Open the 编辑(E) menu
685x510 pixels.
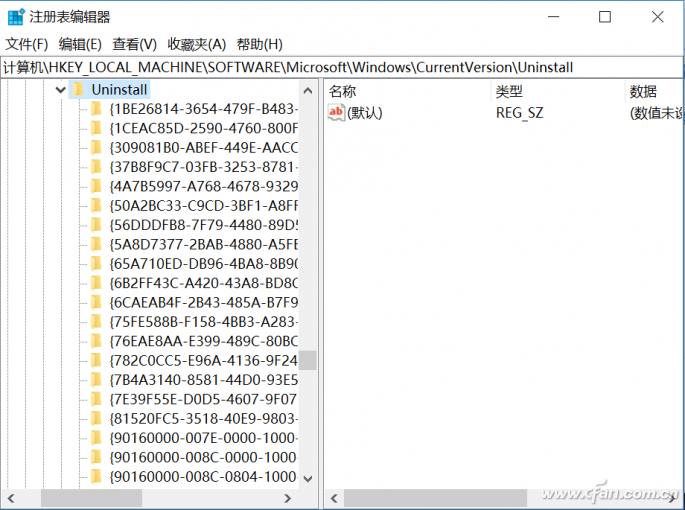pyautogui.click(x=80, y=44)
